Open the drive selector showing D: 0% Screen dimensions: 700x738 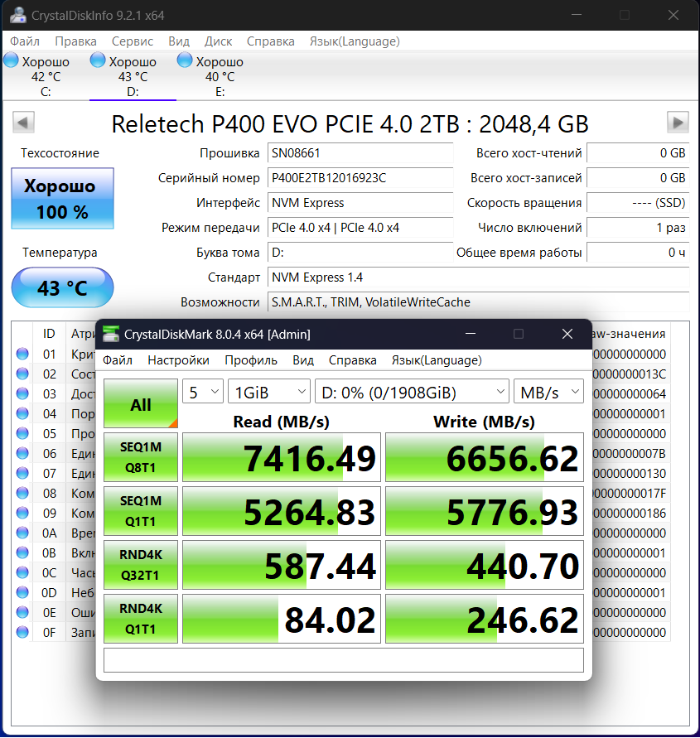coord(412,392)
